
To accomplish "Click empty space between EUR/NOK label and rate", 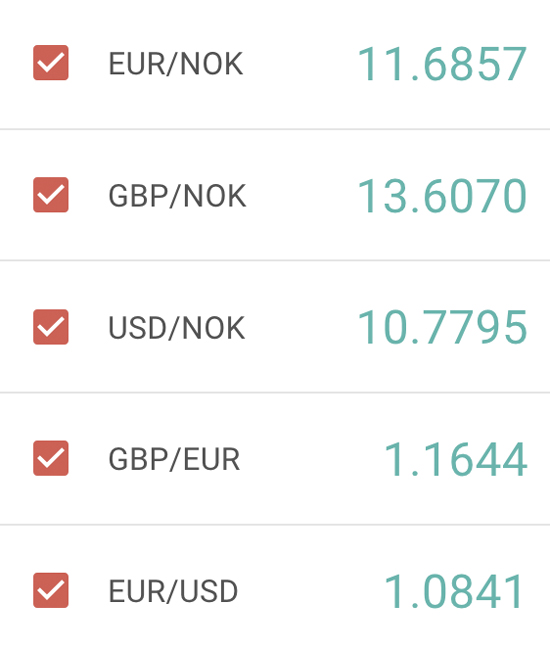I will click(300, 64).
